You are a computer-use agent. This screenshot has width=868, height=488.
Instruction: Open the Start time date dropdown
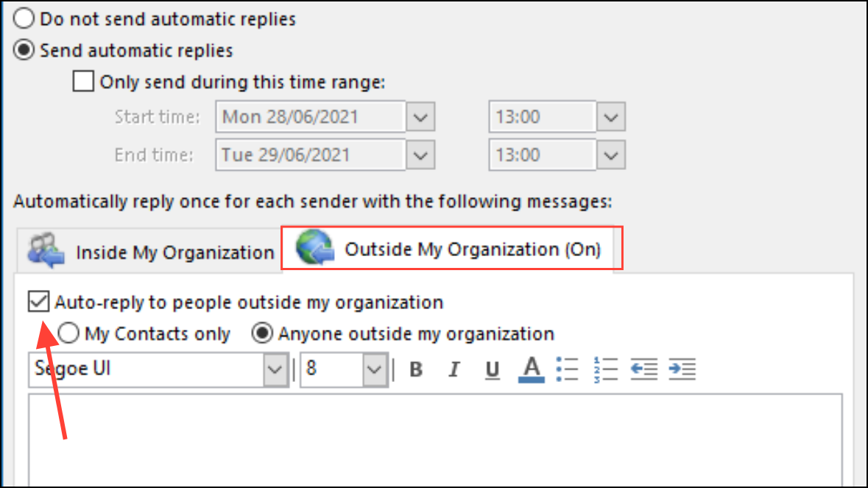pyautogui.click(x=420, y=116)
